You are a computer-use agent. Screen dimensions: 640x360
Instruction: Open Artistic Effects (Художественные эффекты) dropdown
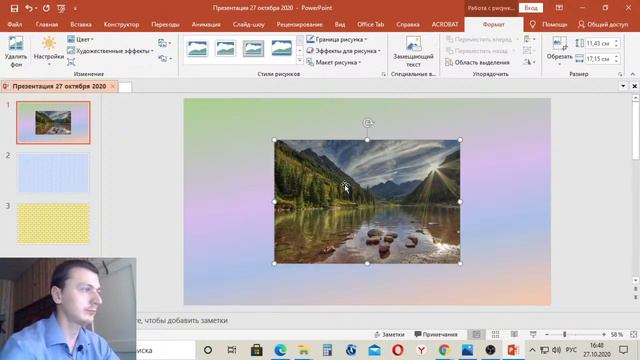tap(110, 51)
